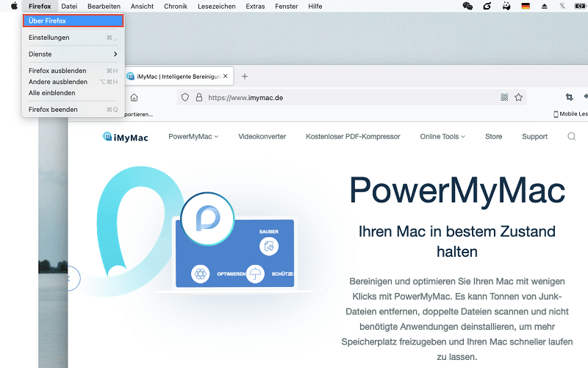Open the search magnifier on iMyMac site
Viewport: 588px width, 368px height.
(x=572, y=136)
